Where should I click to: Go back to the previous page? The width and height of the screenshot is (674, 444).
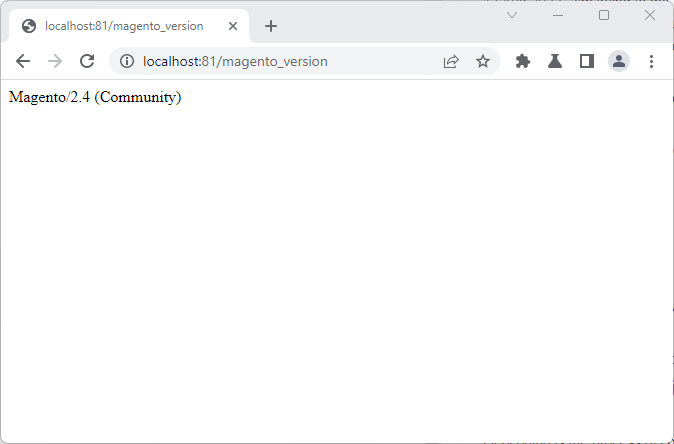pyautogui.click(x=23, y=61)
